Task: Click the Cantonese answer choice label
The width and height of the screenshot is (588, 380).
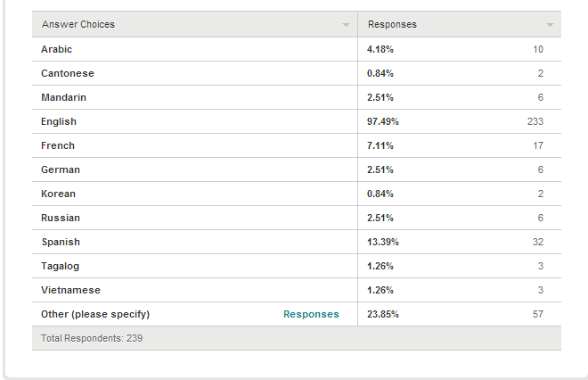Action: 68,73
